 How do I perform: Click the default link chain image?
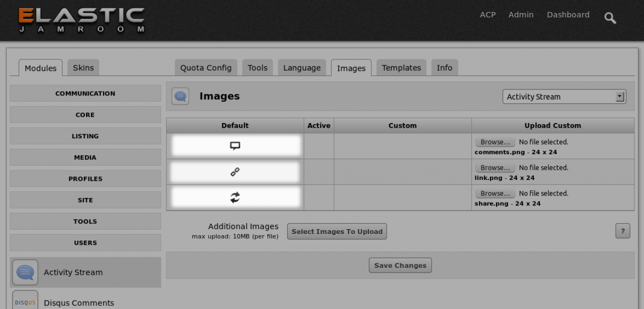235,172
